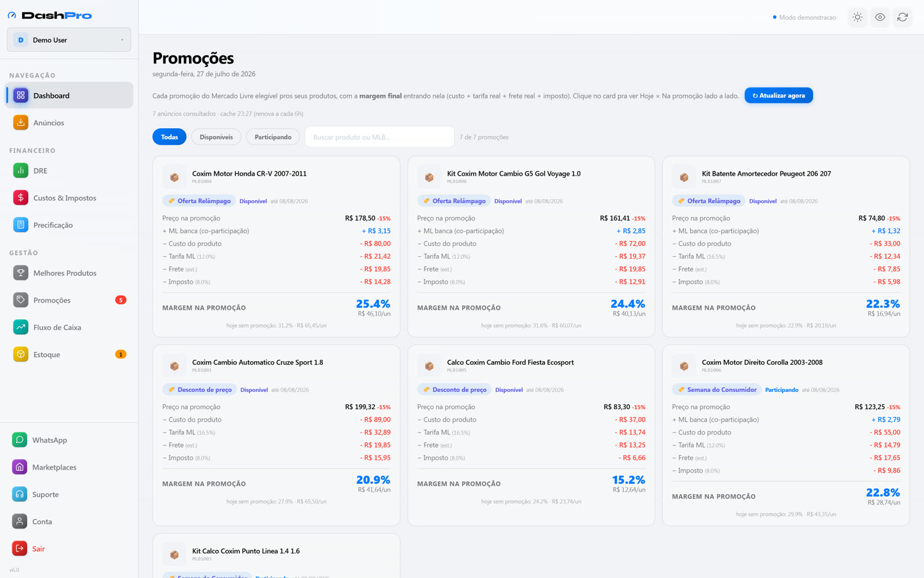This screenshot has height=578, width=924.
Task: Open Precificação calculator icon
Action: coord(20,225)
